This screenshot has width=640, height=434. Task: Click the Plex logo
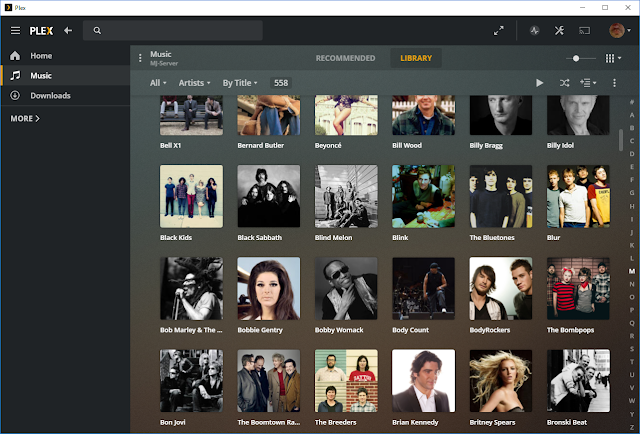point(41,31)
